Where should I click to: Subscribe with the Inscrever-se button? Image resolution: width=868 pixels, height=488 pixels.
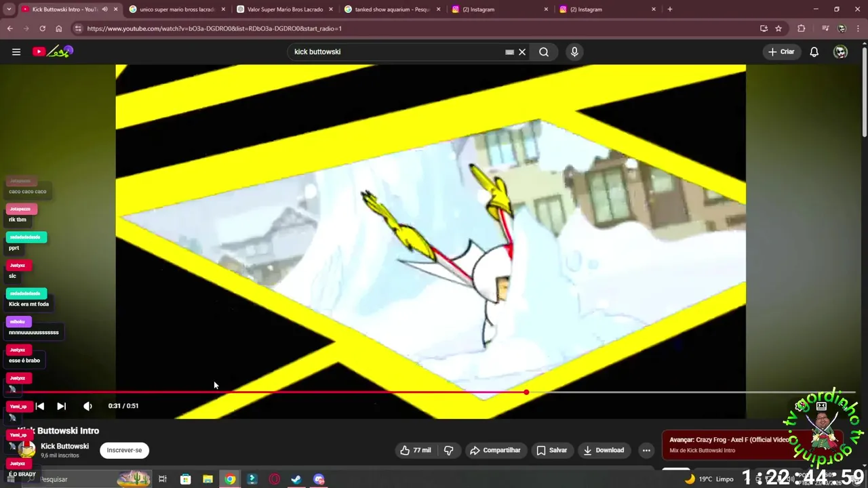[124, 450]
